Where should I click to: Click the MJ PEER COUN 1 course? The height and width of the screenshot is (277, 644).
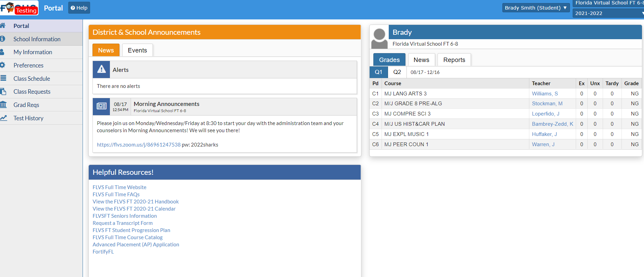tap(406, 144)
